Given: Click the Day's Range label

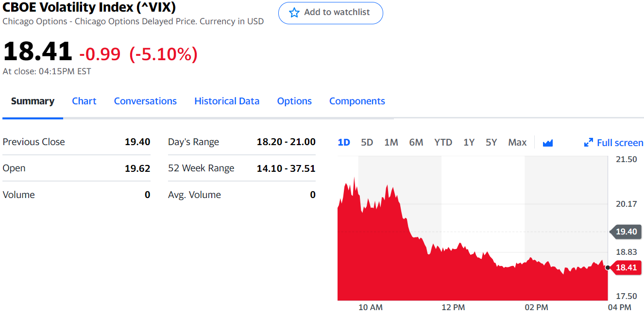Looking at the screenshot, I should pyautogui.click(x=193, y=142).
